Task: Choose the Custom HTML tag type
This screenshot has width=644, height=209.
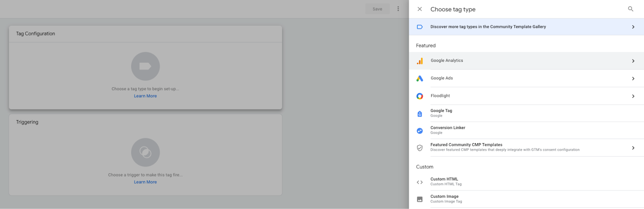Action: [526, 182]
